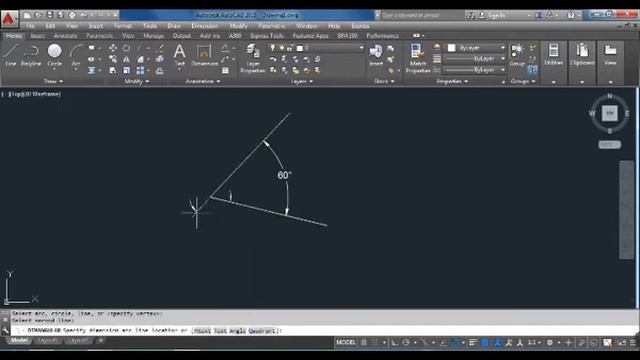
Task: Open the Dimension menu
Action: pyautogui.click(x=204, y=26)
